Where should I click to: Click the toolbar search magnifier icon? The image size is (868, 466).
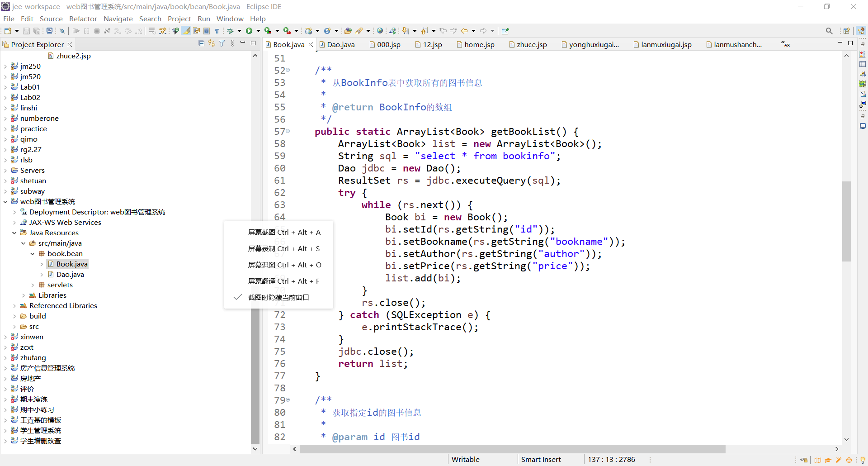[x=829, y=31]
